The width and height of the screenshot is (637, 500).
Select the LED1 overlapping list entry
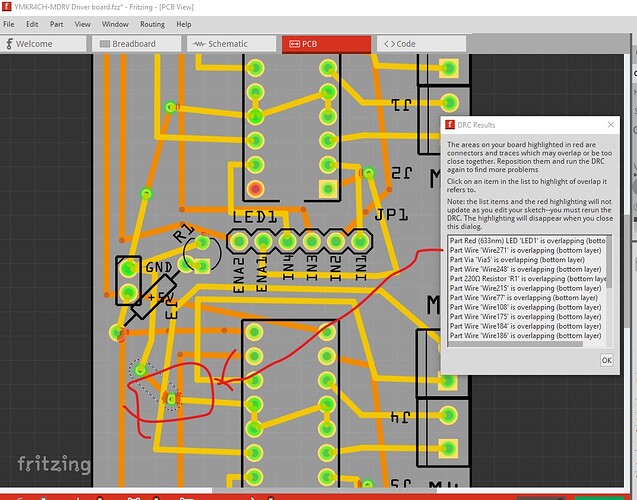527,240
